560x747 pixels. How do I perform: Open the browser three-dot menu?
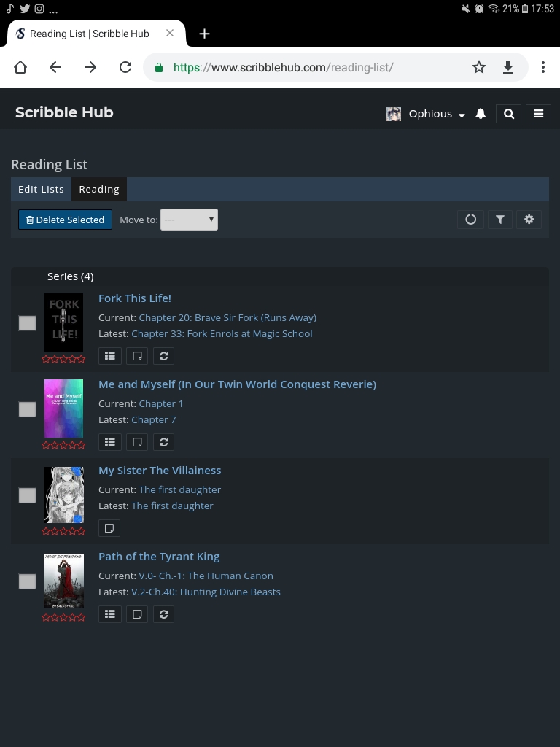coord(542,67)
